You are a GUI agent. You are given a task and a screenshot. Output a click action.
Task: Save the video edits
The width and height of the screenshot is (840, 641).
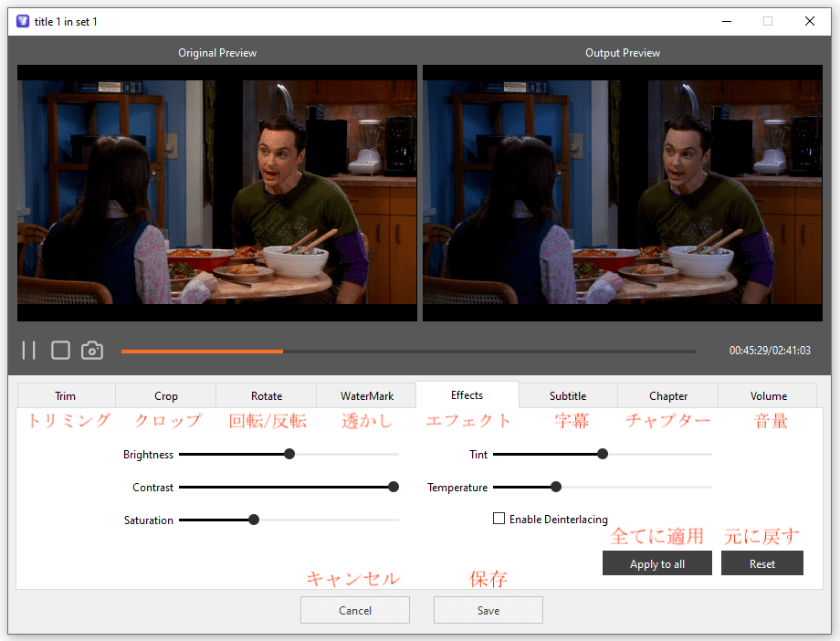pyautogui.click(x=488, y=610)
